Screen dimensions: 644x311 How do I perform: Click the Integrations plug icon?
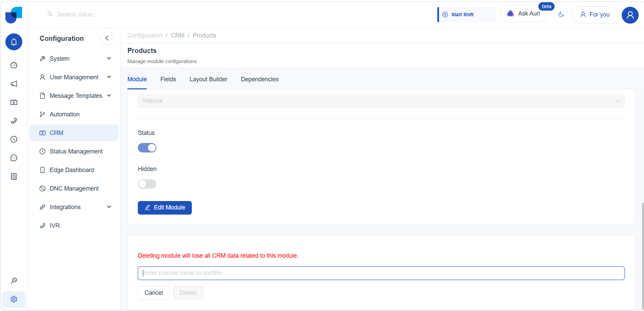[x=43, y=207]
